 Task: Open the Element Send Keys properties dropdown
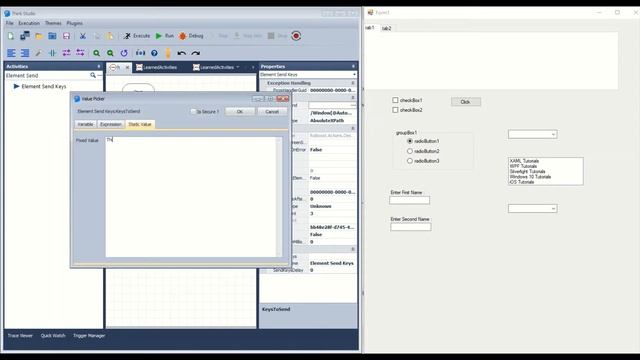[x=354, y=75]
